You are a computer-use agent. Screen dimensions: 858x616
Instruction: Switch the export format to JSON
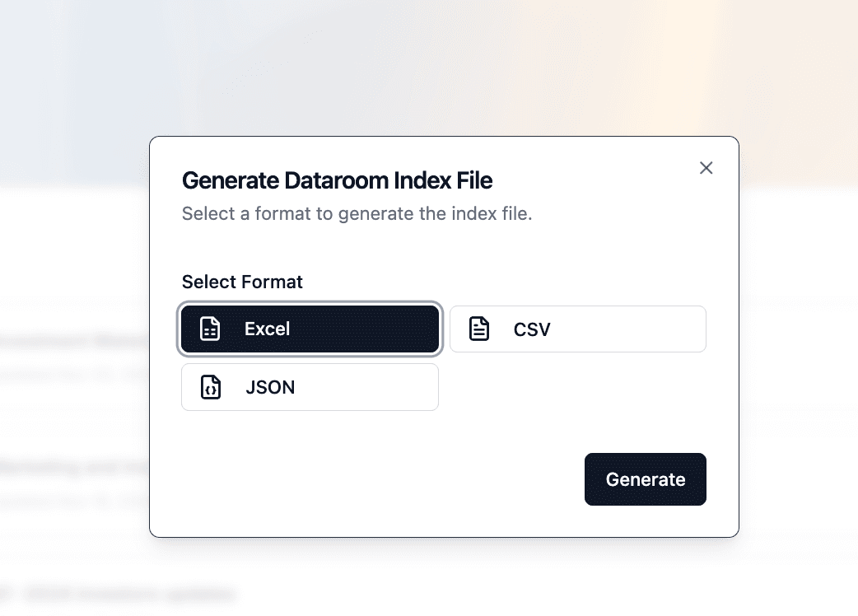point(310,386)
